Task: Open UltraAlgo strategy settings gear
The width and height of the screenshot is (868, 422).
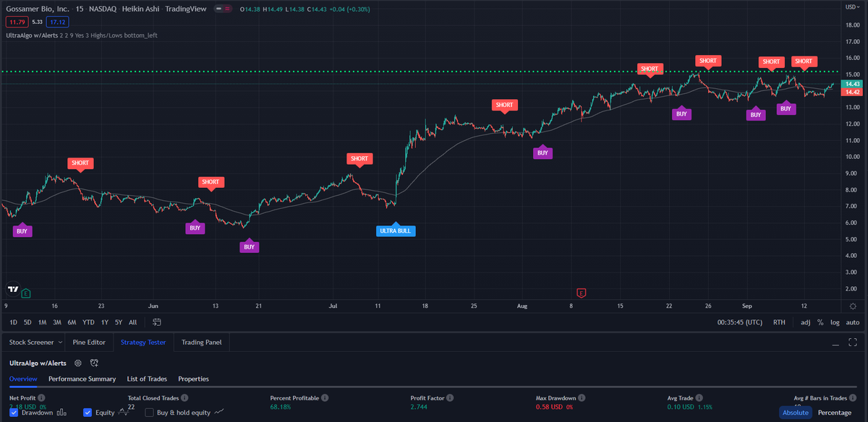Action: pos(78,363)
